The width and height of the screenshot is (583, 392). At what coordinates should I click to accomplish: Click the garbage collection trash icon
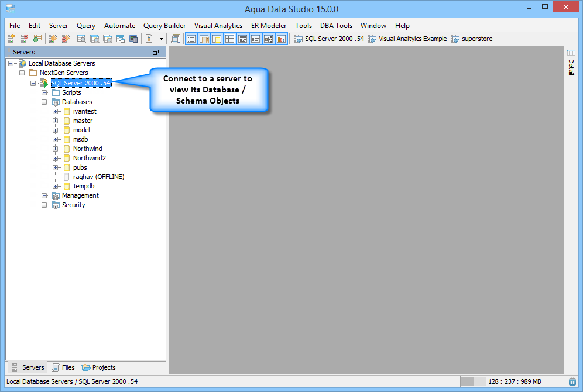click(572, 381)
